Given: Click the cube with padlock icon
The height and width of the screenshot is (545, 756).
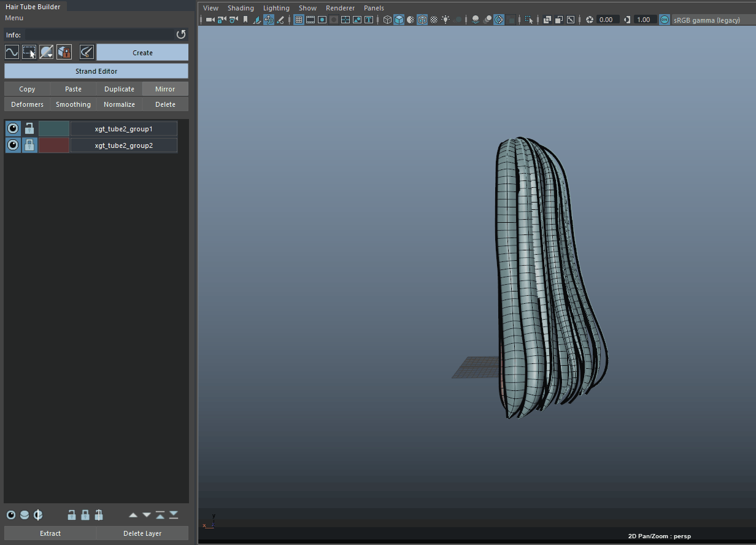Looking at the screenshot, I should (x=64, y=52).
